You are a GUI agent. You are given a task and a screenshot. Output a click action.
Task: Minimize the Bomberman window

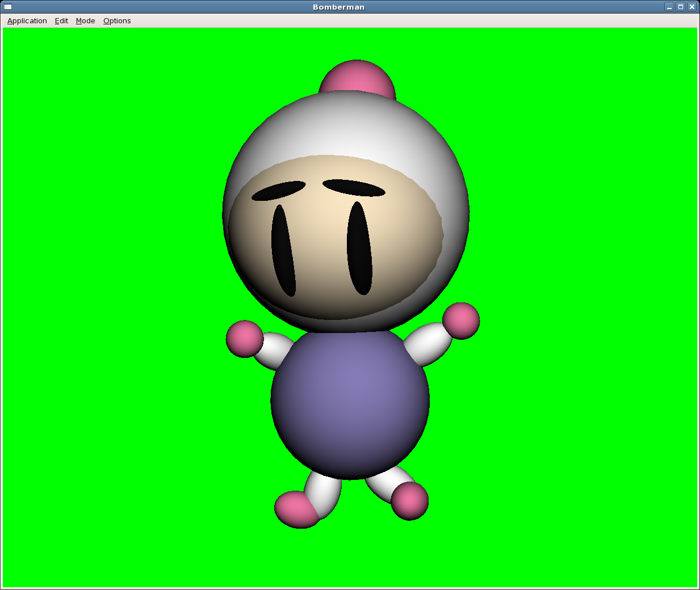click(669, 7)
